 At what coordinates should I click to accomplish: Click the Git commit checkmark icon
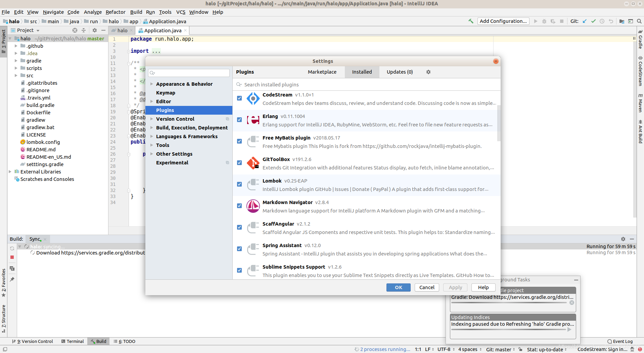point(593,21)
